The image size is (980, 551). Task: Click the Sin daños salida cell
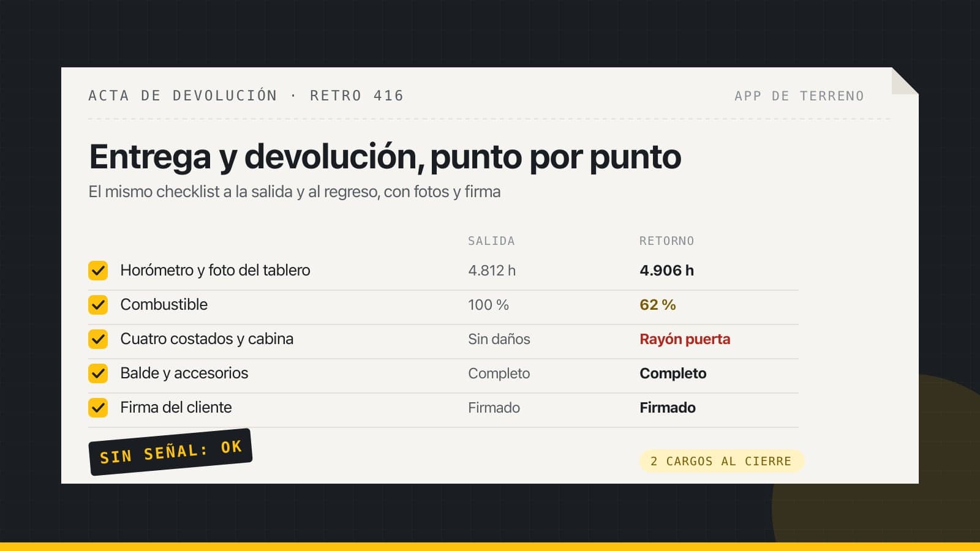pyautogui.click(x=499, y=339)
